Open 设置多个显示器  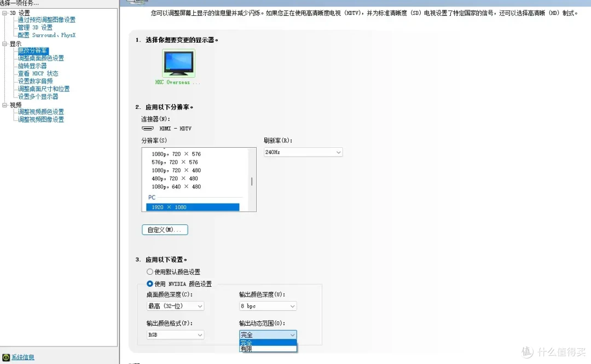[x=38, y=96]
